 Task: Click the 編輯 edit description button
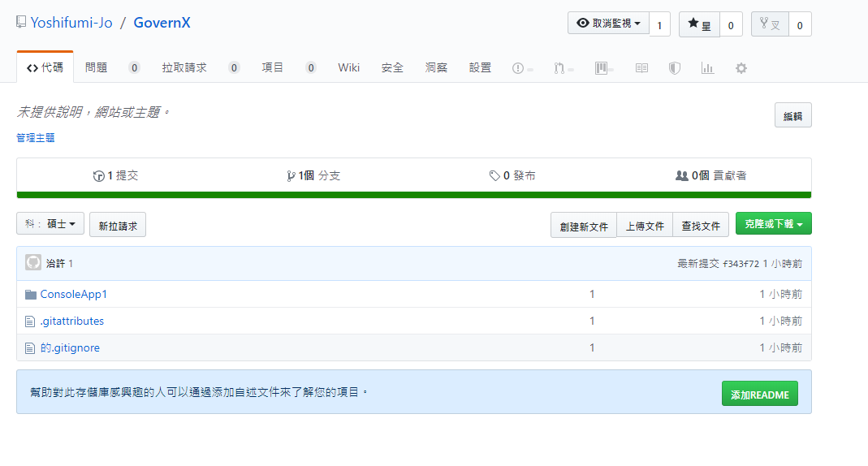coord(792,115)
